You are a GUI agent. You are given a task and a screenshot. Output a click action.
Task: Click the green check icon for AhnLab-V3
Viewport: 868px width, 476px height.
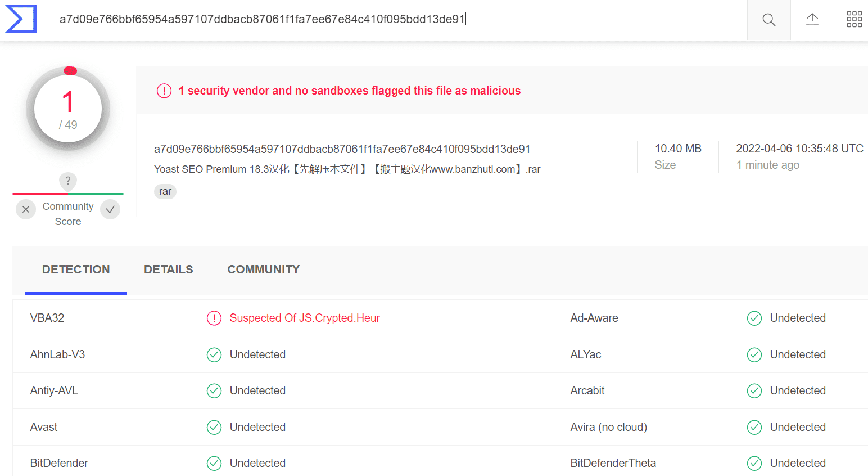(x=214, y=355)
